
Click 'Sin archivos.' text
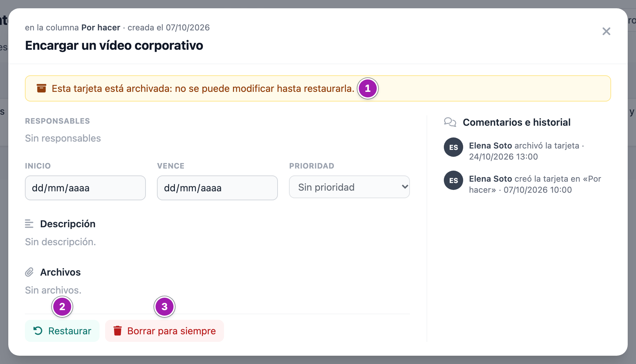53,290
